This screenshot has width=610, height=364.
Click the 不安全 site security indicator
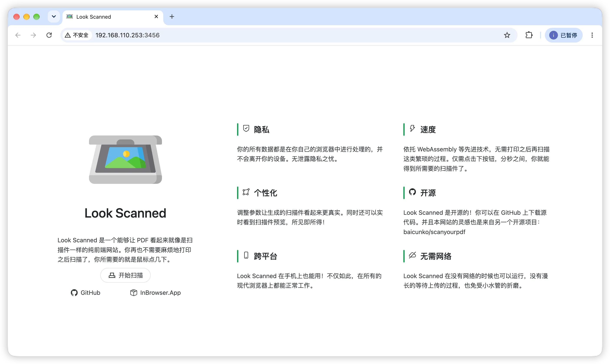tap(77, 35)
